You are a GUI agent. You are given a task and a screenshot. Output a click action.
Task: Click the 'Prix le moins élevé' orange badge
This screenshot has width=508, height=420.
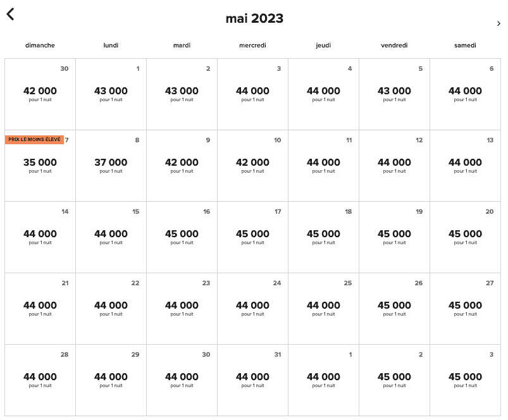coord(35,139)
